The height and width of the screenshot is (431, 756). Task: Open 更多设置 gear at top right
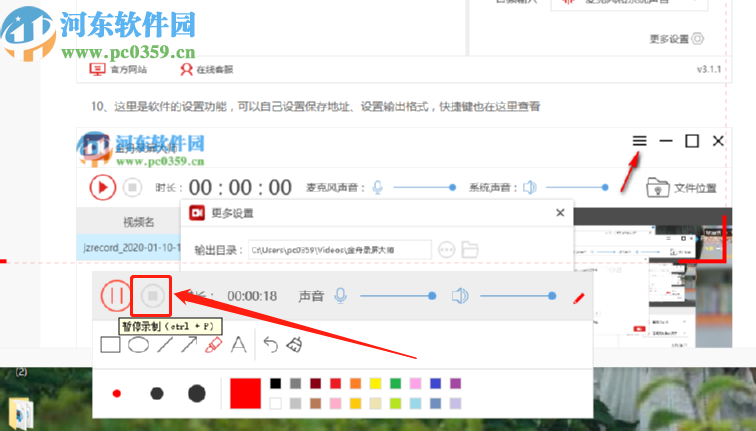[676, 39]
